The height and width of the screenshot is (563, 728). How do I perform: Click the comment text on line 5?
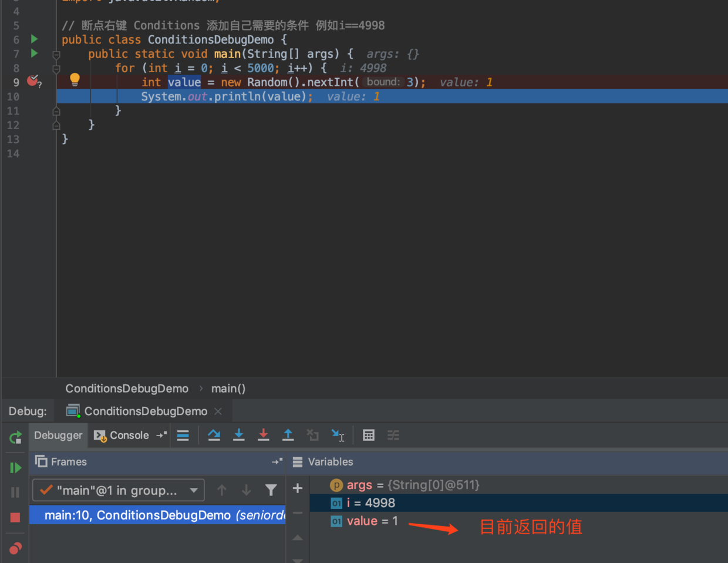tap(223, 25)
